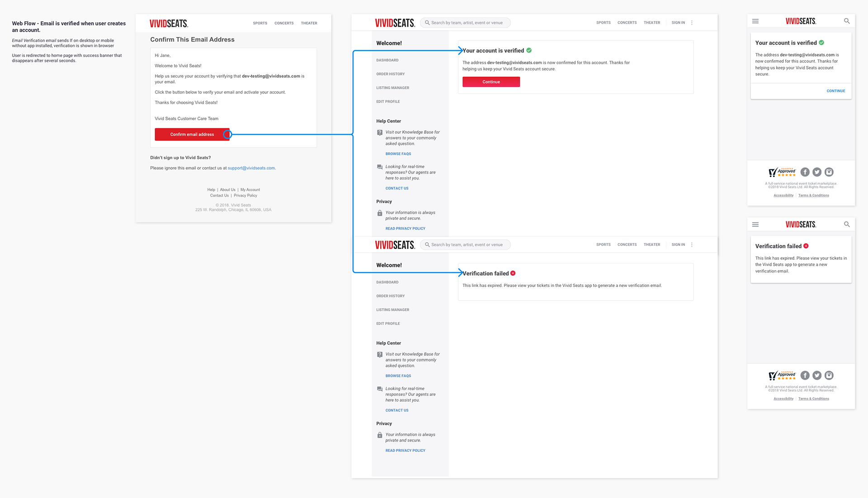This screenshot has width=868, height=498.
Task: Click green checkmark icon in mobile verified card
Action: coord(821,43)
